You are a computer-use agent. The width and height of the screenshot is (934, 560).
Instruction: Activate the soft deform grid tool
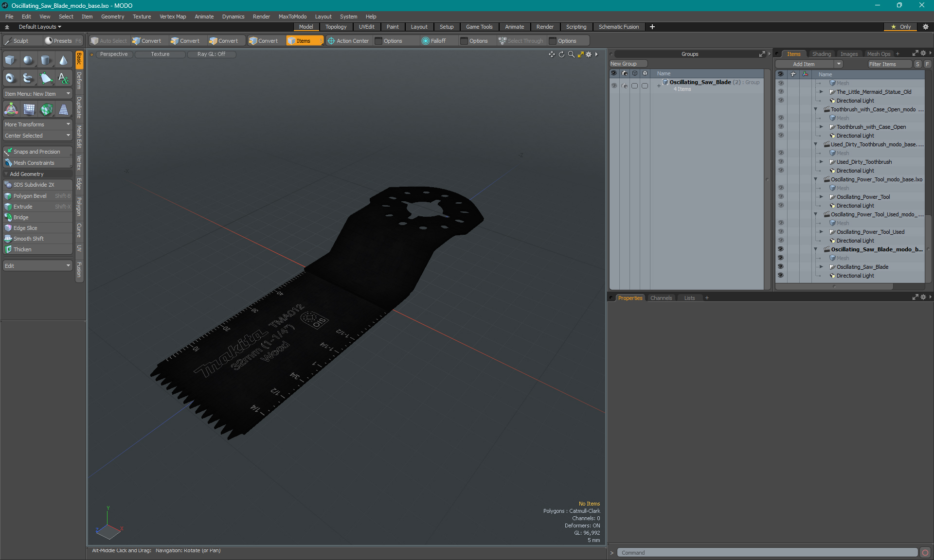29,109
